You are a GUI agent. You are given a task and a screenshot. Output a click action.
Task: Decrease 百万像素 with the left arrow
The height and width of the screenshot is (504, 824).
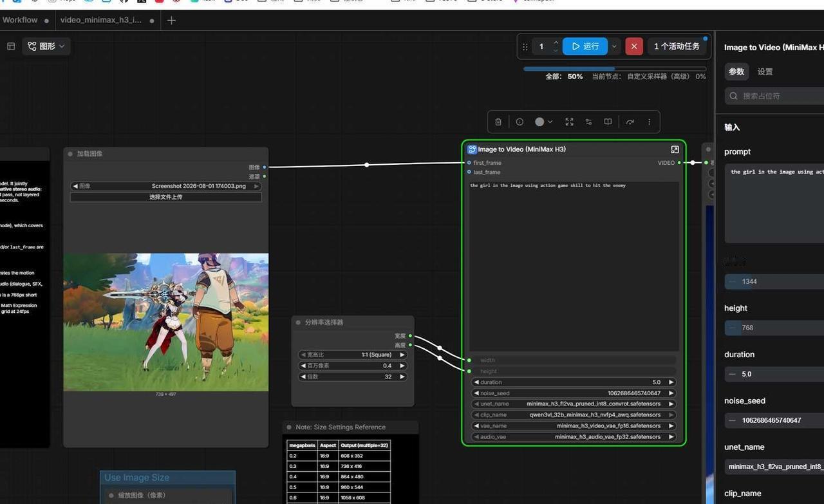(x=304, y=366)
